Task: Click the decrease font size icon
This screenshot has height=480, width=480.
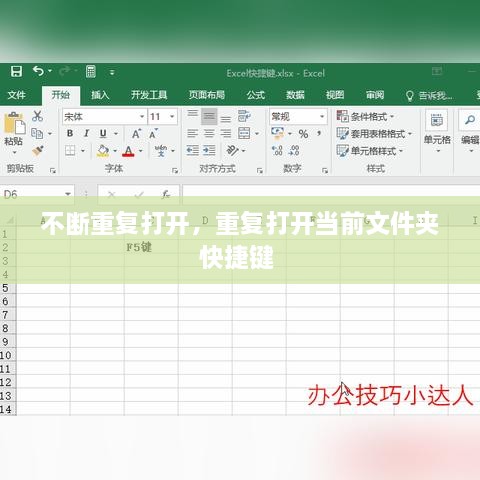Action: (153, 134)
